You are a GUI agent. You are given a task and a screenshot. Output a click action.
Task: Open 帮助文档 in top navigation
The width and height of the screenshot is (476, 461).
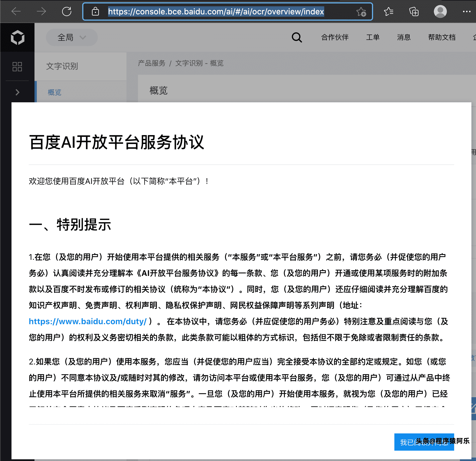tap(442, 37)
